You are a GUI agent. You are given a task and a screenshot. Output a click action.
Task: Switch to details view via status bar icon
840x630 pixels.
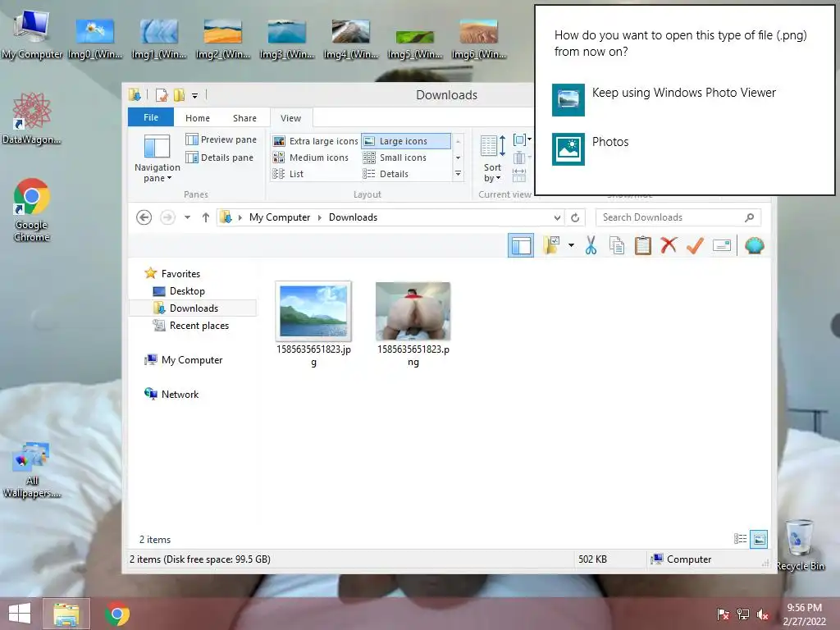click(740, 539)
